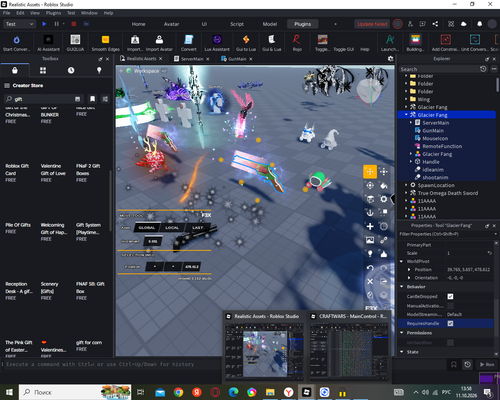The image size is (500, 400).
Task: Open the GunMain script tab
Action: [x=237, y=59]
